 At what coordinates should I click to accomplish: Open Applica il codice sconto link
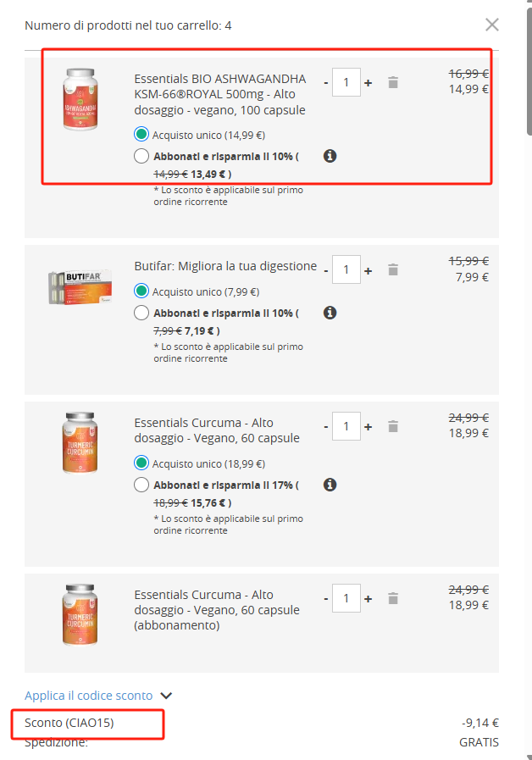click(x=89, y=696)
